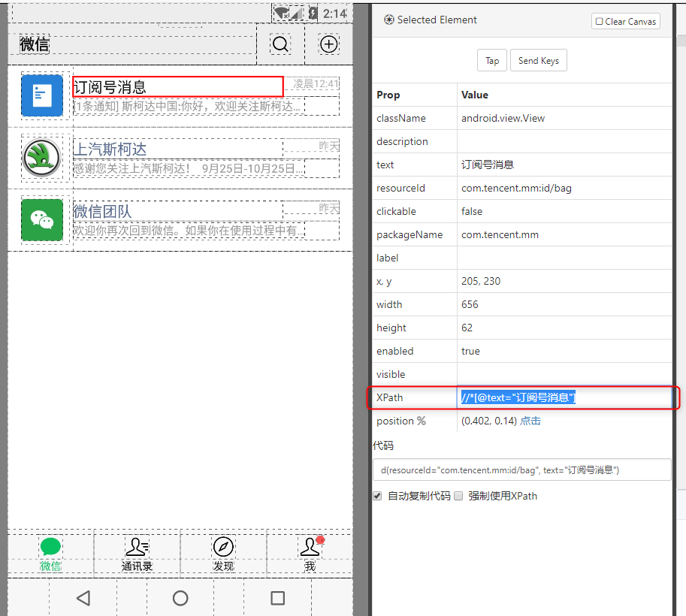Screen dimensions: 686x616
Task: Select the 订阅号消息 title element
Action: point(178,86)
